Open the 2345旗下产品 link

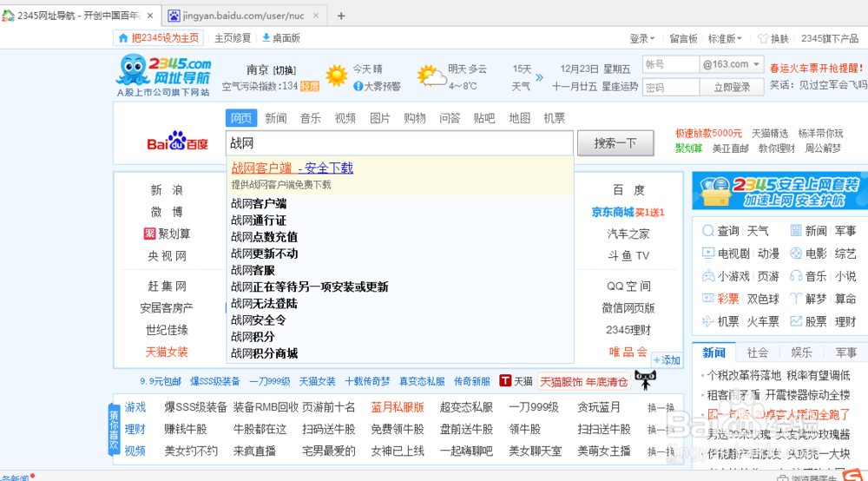pos(829,38)
